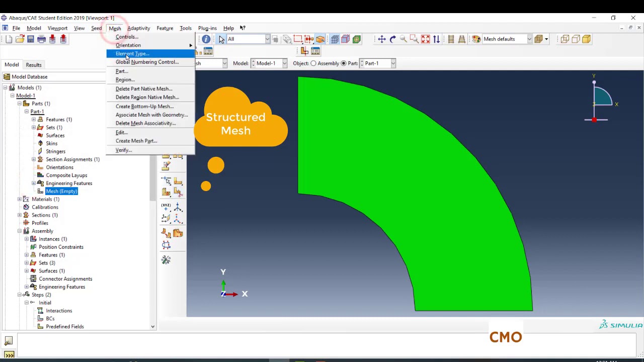Select the Pan view tool

[382, 39]
